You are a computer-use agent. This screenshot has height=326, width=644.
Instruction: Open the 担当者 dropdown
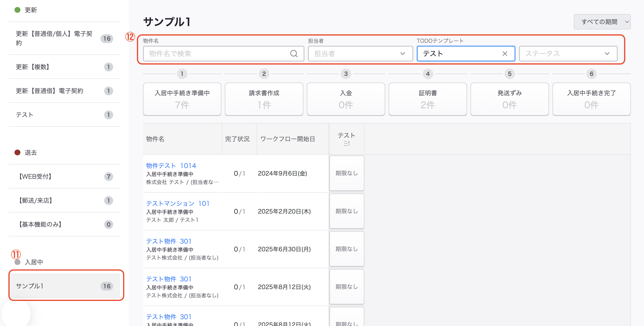(360, 54)
